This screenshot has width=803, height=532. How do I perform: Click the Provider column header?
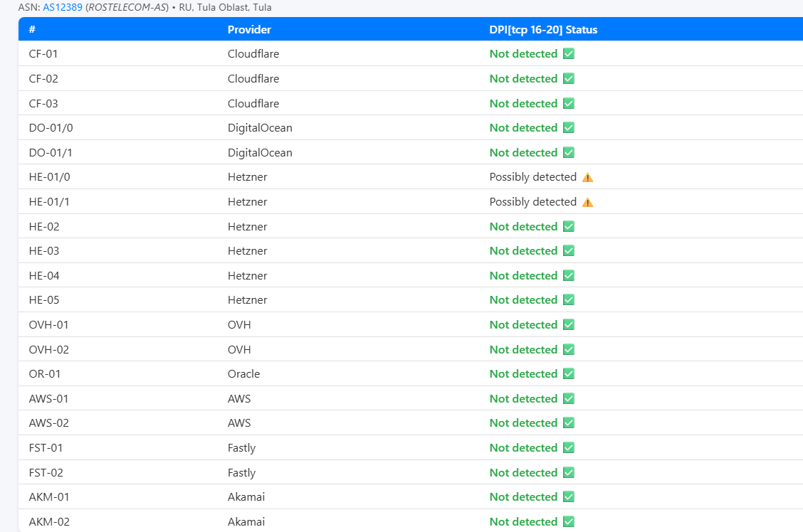pos(249,30)
